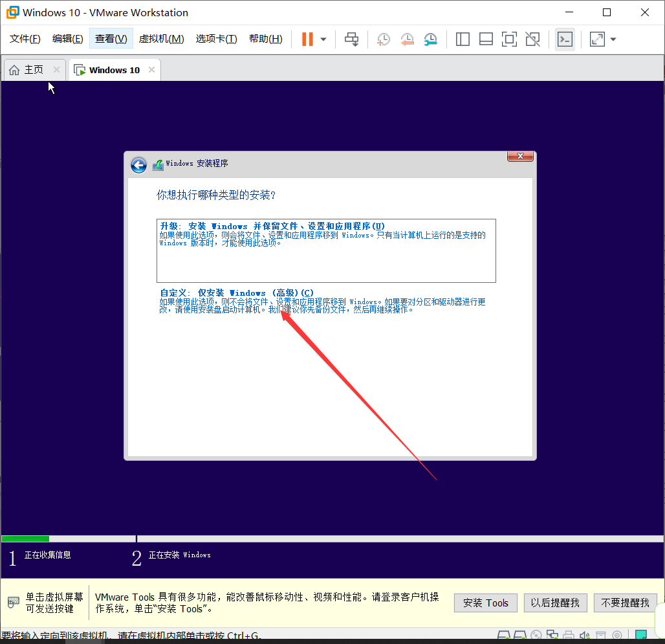Viewport: 665px width, 644px height.
Task: Click the revert to snapshot icon
Action: tap(407, 39)
